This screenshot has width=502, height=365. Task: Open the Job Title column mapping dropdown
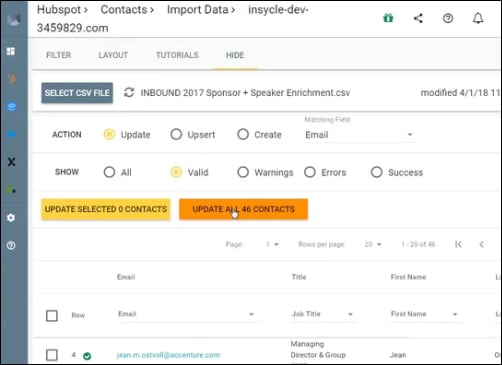pyautogui.click(x=322, y=314)
